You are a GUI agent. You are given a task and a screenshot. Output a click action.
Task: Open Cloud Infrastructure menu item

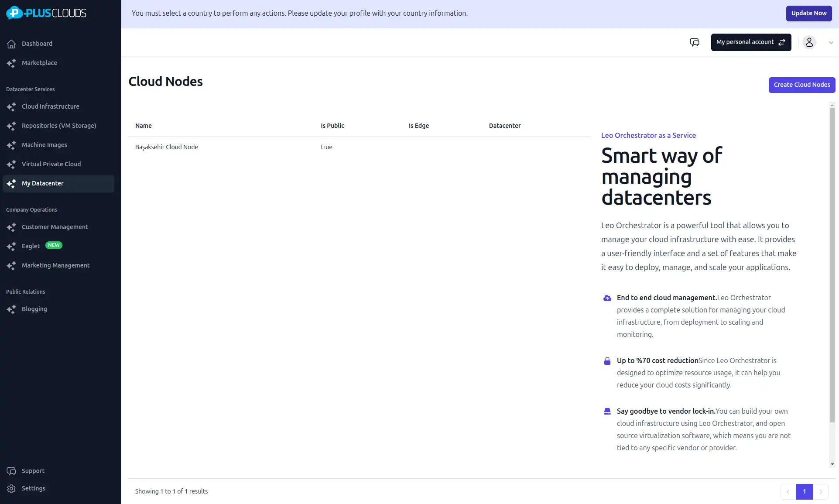(x=51, y=106)
